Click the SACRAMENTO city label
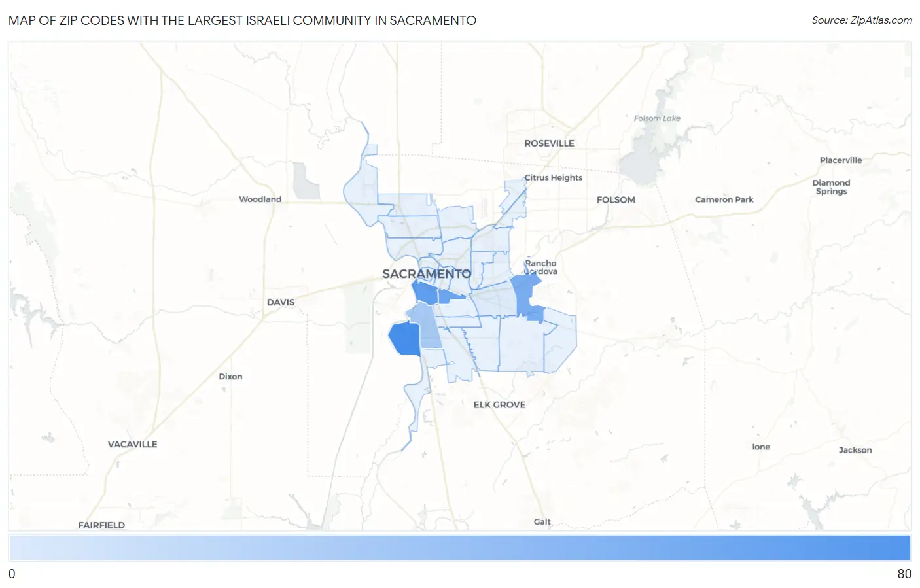The width and height of the screenshot is (920, 588). click(427, 274)
